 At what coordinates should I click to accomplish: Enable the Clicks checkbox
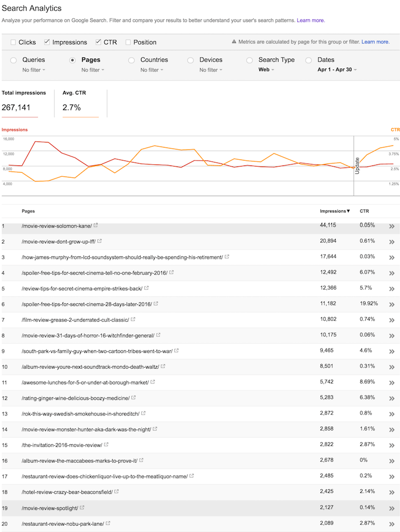point(13,42)
